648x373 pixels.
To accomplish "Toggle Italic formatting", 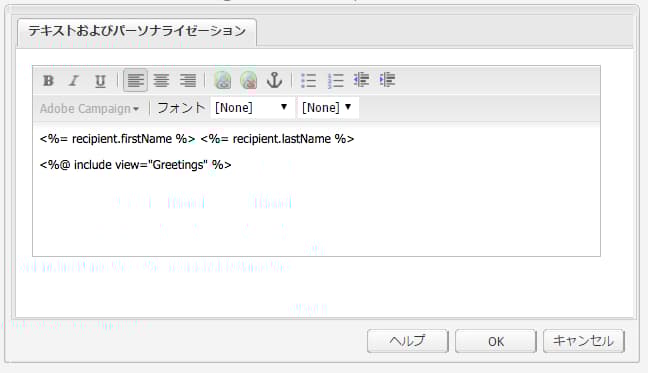I will pos(74,80).
